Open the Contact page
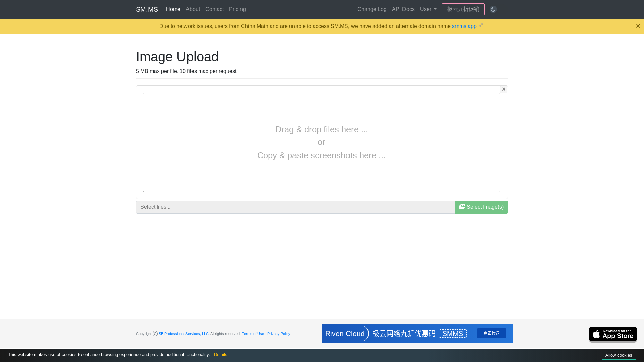Screen dimensions: 644x362 (214, 9)
